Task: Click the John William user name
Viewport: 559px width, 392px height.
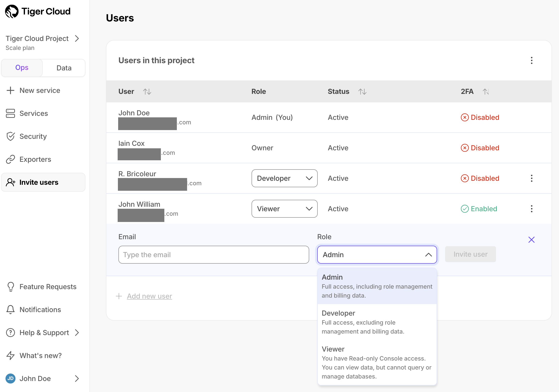Action: pos(139,204)
